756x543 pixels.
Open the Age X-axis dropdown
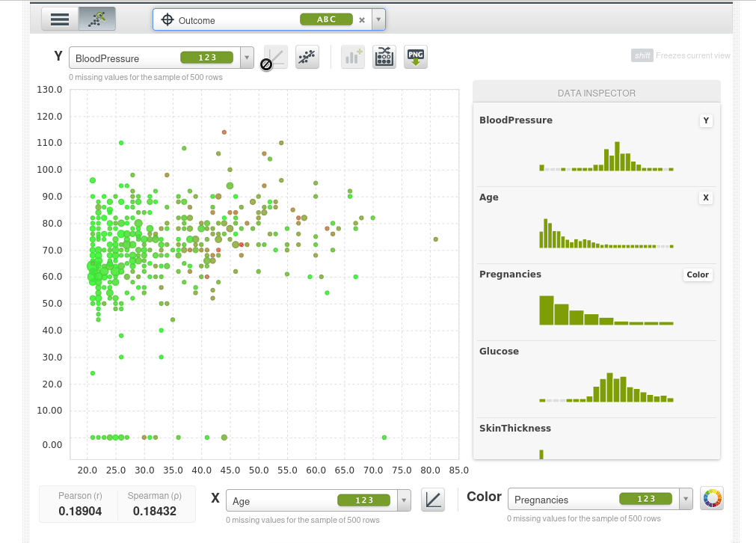(404, 500)
